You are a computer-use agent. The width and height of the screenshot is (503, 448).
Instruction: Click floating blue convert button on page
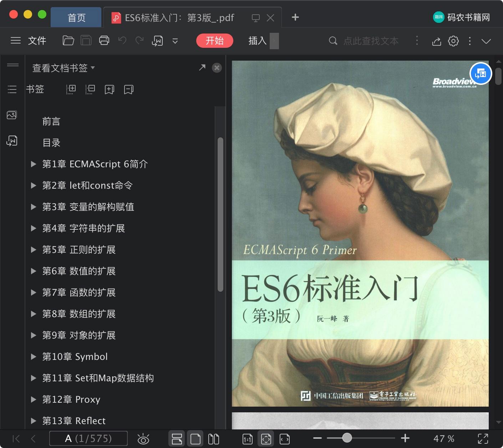pos(481,73)
